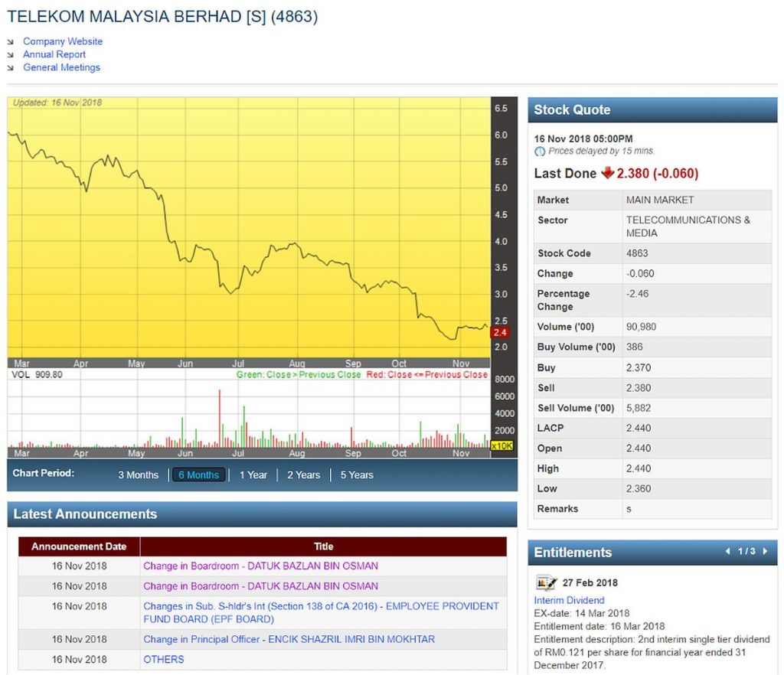
Task: Select the 3 Months chart period
Action: [x=138, y=474]
